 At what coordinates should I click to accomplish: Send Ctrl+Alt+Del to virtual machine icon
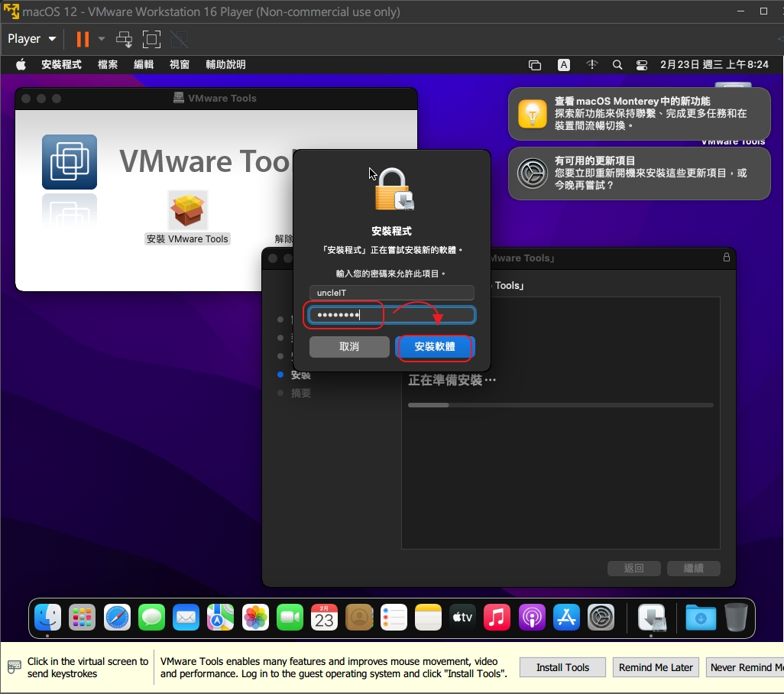(124, 39)
